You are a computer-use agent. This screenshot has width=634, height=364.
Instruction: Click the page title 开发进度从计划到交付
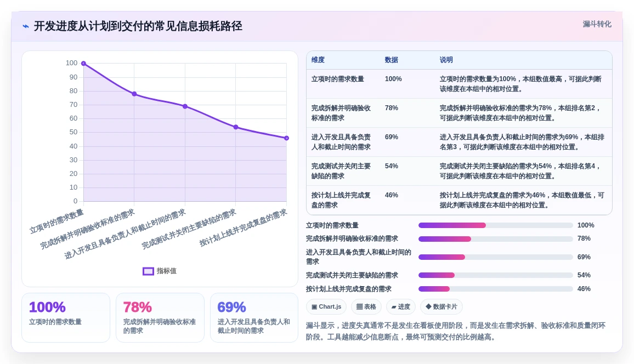click(x=138, y=26)
